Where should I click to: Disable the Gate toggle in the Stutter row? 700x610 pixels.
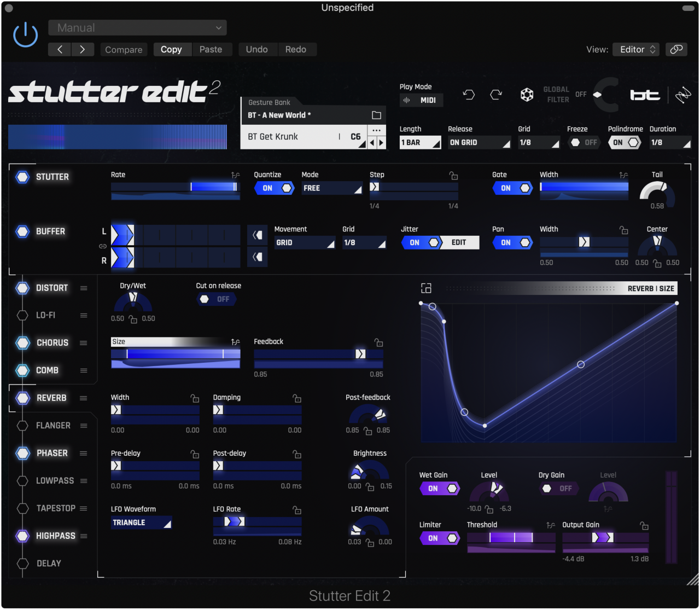pyautogui.click(x=512, y=188)
